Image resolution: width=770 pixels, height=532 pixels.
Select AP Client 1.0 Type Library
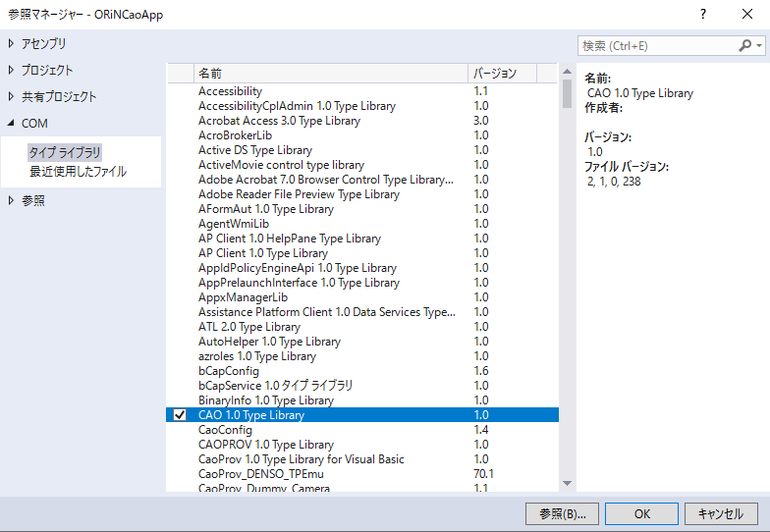tap(362, 253)
